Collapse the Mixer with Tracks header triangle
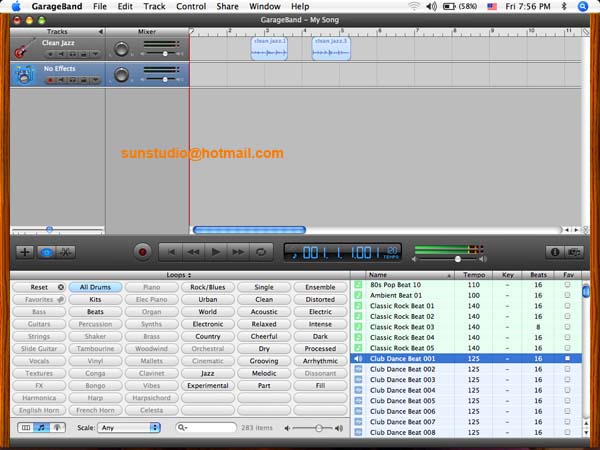The image size is (600, 450). [100, 32]
